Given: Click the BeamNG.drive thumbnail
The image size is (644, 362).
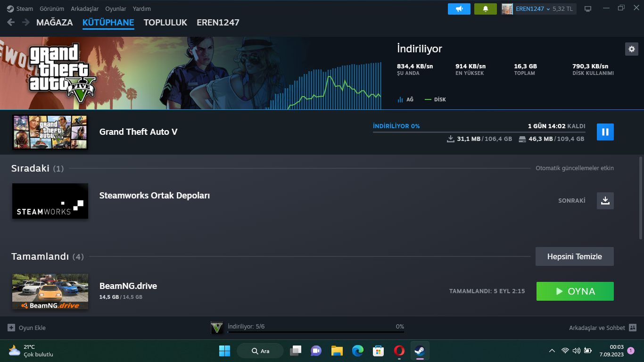Looking at the screenshot, I should coord(50,292).
